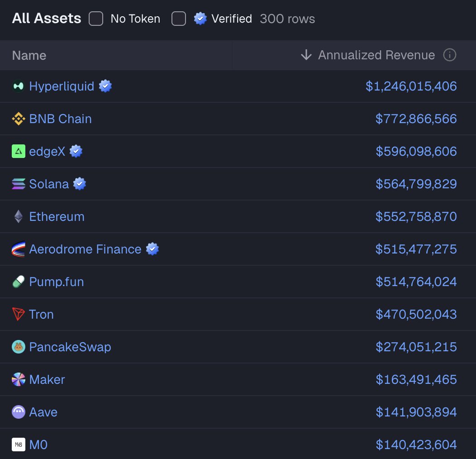Click the 300 rows label
The image size is (476, 459).
287,19
